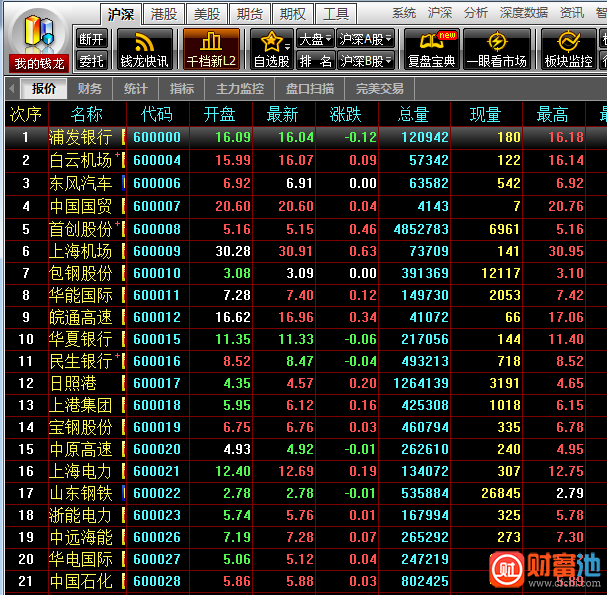Select stock 上海机场 in the list
The height and width of the screenshot is (595, 607).
coord(81,251)
